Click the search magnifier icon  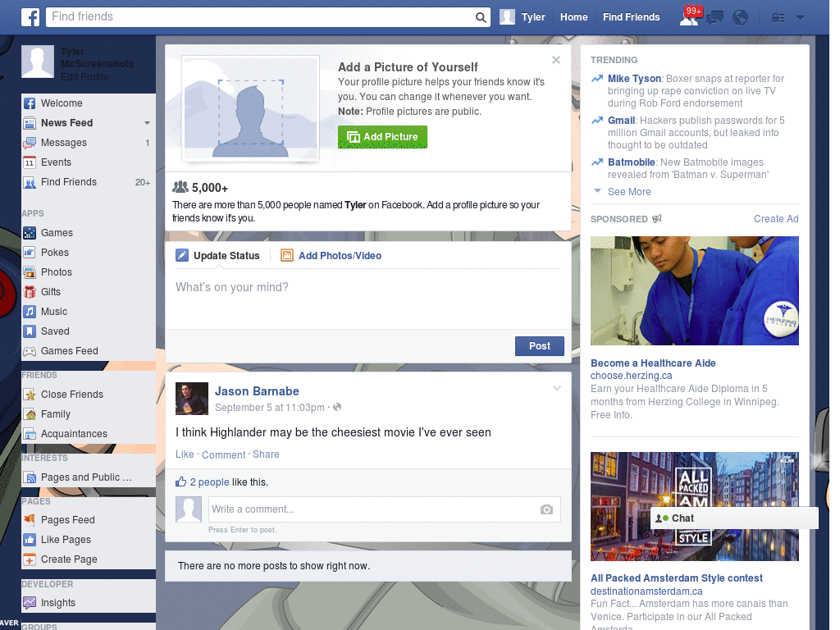click(481, 17)
